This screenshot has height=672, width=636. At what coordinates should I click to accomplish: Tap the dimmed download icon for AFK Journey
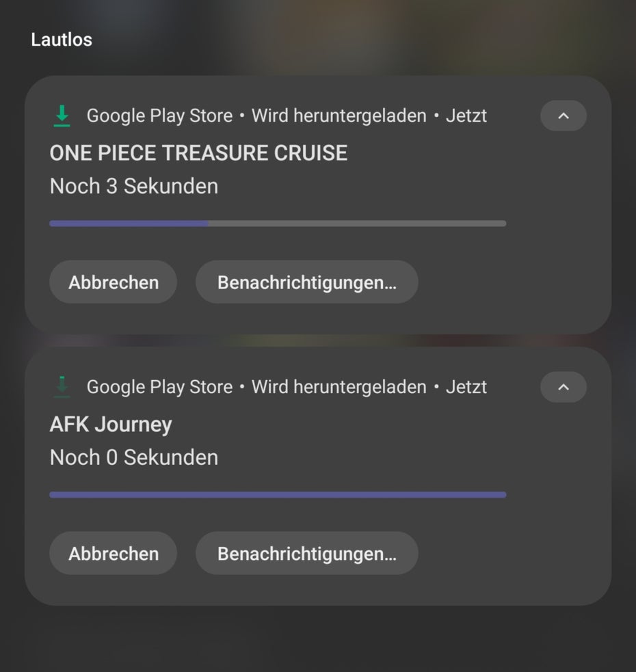pos(62,387)
